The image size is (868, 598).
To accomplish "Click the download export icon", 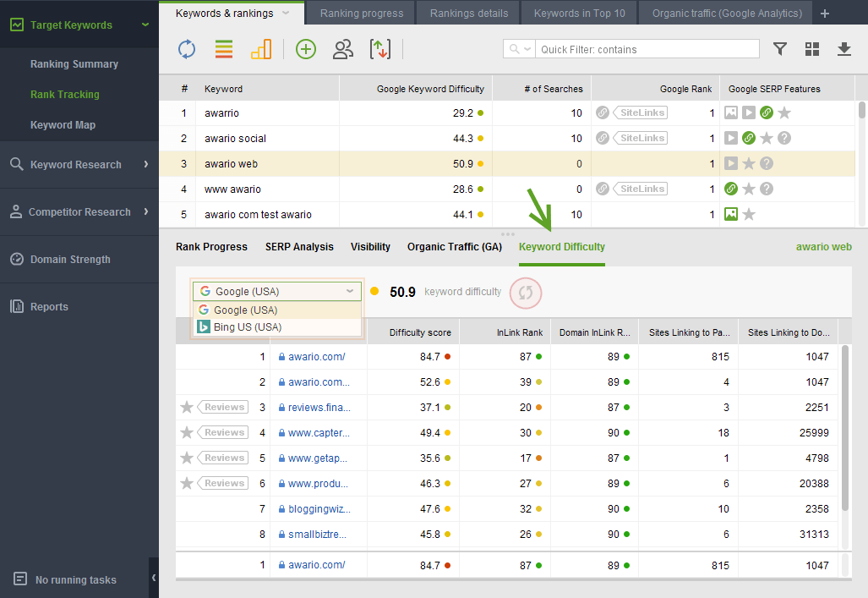I will point(843,49).
